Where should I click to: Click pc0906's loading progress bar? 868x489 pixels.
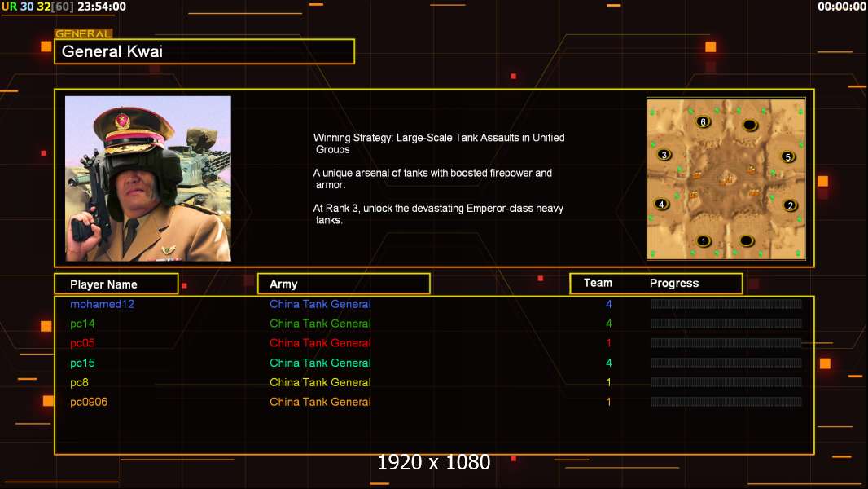click(726, 402)
